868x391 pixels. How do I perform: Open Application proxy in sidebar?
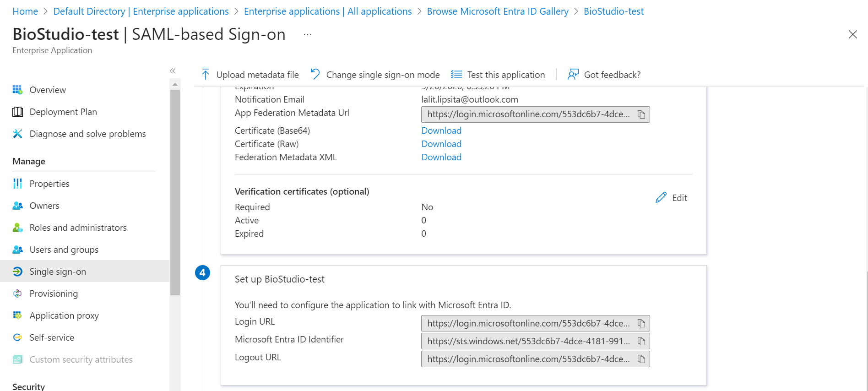tap(64, 315)
